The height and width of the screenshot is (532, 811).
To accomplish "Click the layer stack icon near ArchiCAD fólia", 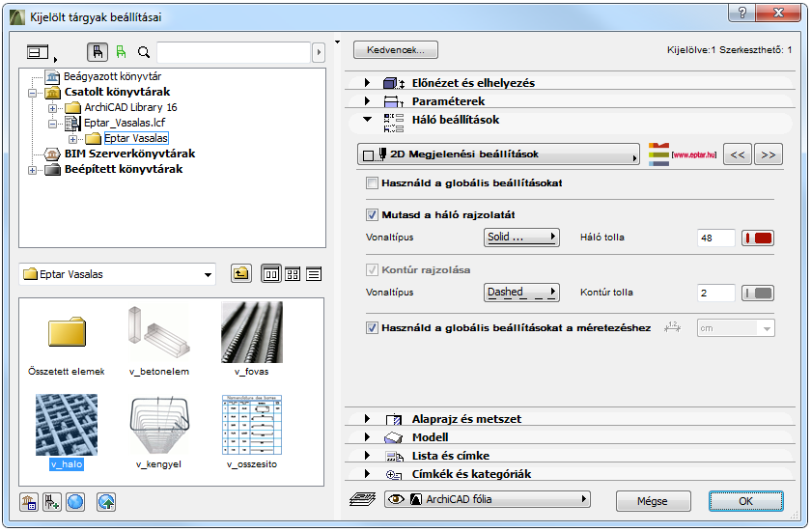I will pyautogui.click(x=362, y=499).
